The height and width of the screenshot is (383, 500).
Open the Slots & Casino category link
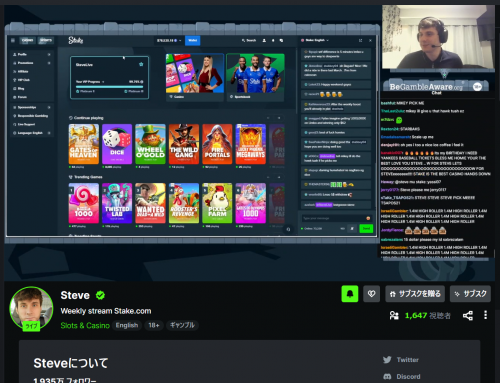tap(85, 325)
